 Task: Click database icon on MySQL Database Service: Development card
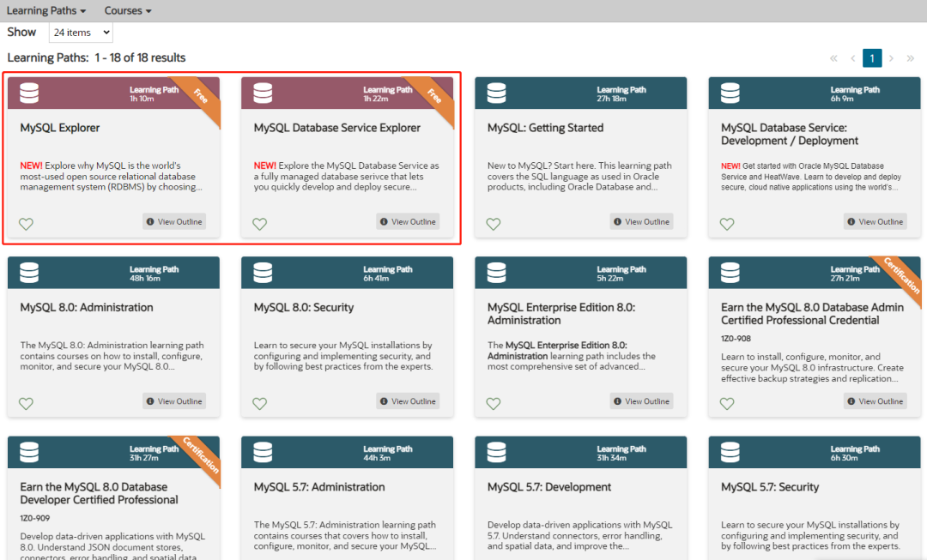730,93
